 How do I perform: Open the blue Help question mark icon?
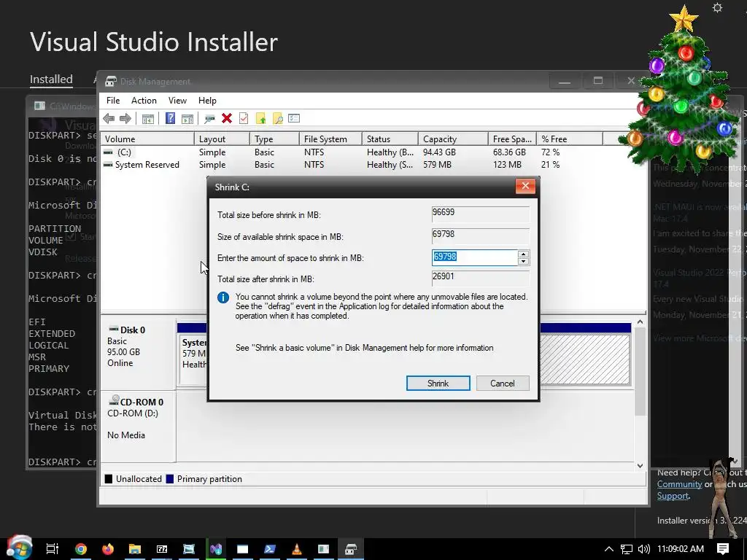(170, 119)
